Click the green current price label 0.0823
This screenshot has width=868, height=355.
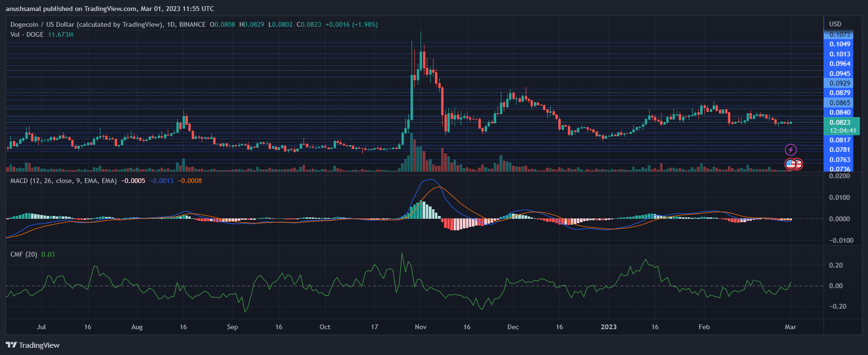click(840, 122)
